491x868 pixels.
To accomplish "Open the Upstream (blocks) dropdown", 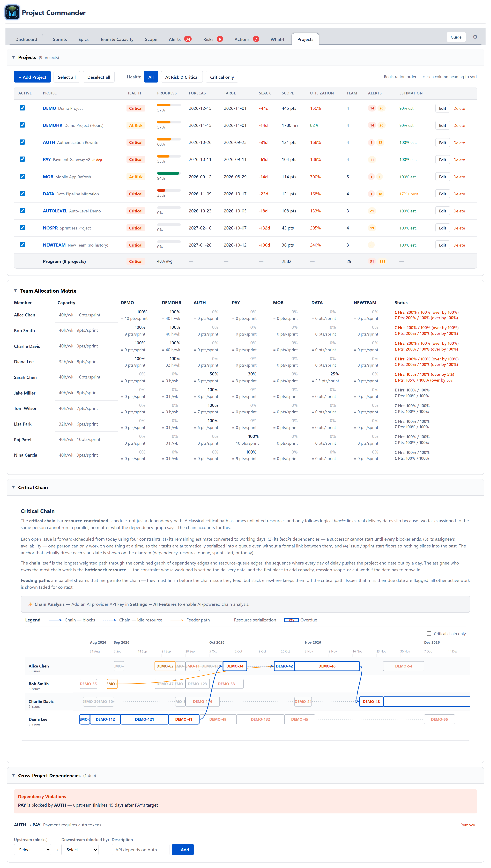I will (32, 849).
